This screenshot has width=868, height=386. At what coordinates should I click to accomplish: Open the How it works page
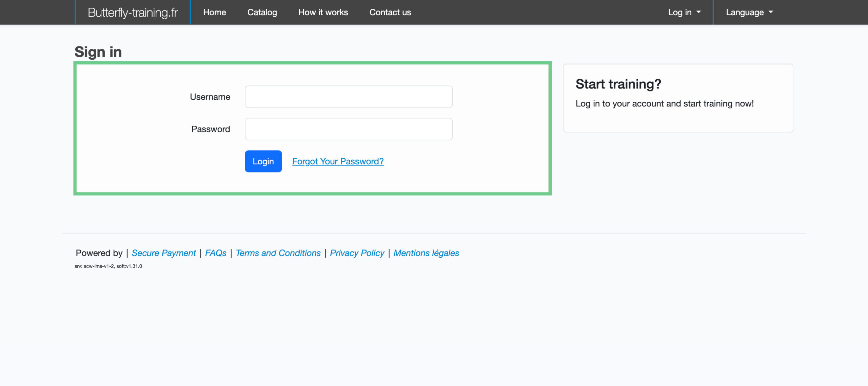pos(323,13)
